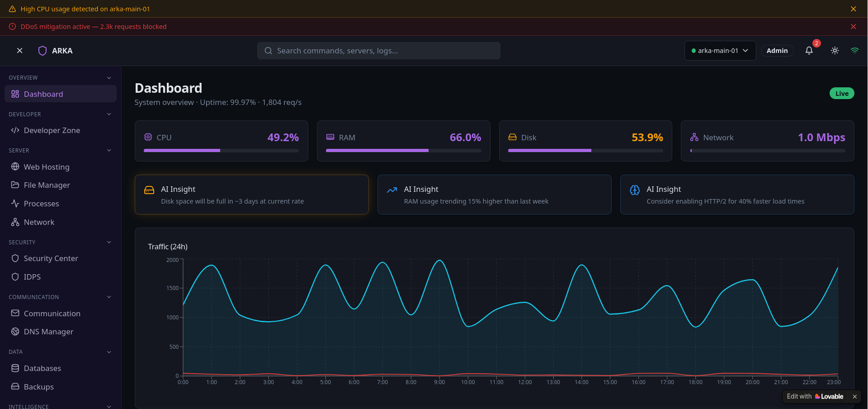Click the ARKA shield logo icon

(x=42, y=51)
